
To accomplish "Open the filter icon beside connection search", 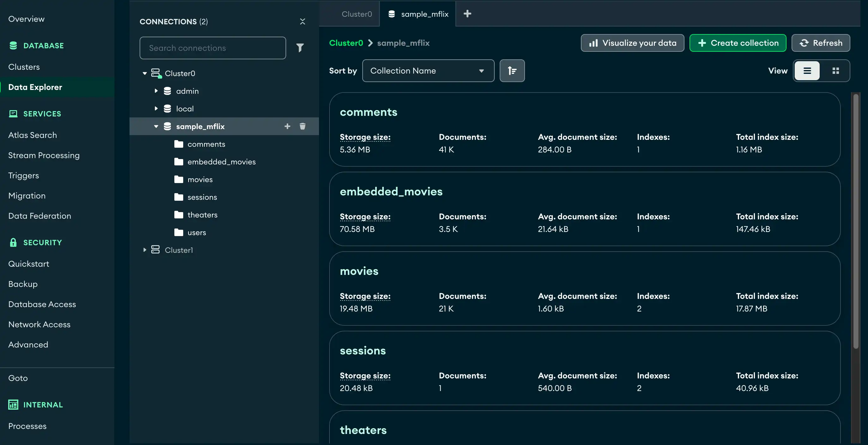I will tap(300, 48).
